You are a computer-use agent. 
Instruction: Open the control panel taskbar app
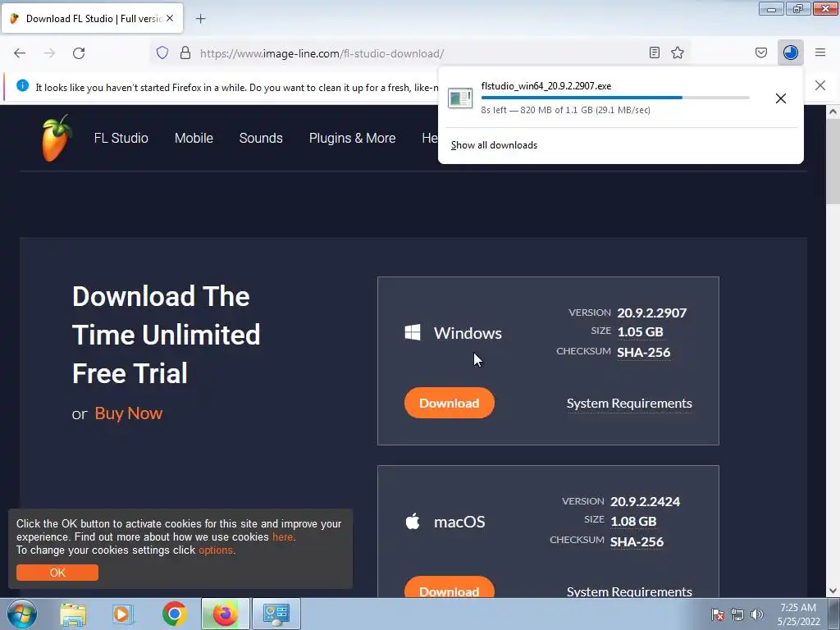click(276, 614)
